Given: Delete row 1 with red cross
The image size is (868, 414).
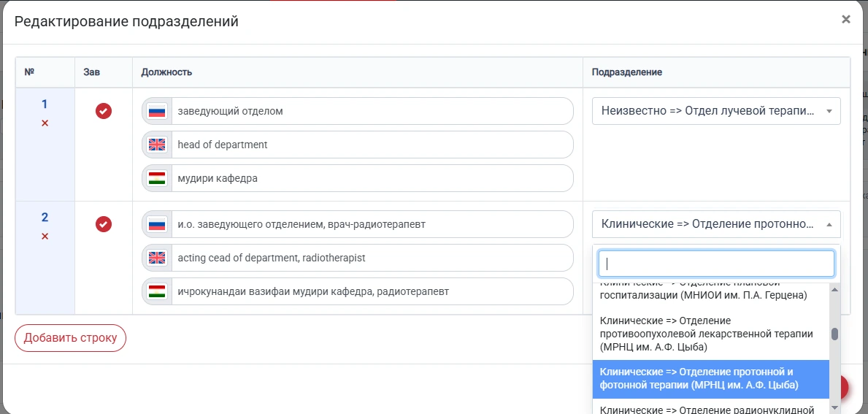Looking at the screenshot, I should 45,123.
